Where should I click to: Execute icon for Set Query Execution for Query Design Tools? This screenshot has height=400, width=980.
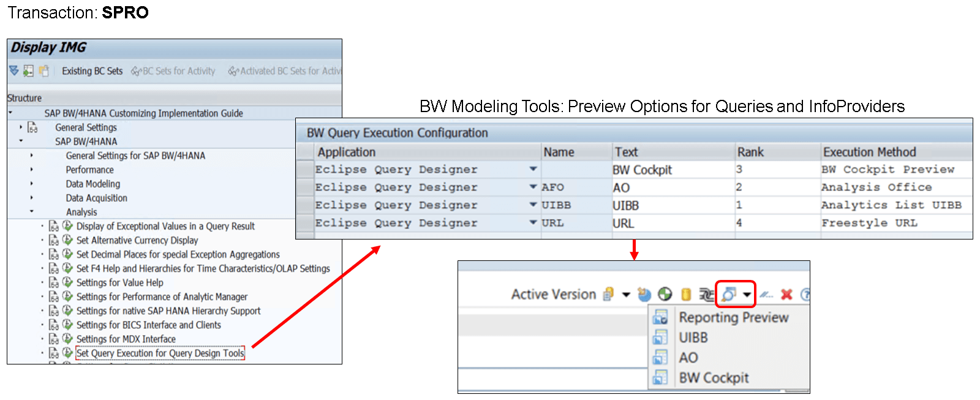pos(68,353)
